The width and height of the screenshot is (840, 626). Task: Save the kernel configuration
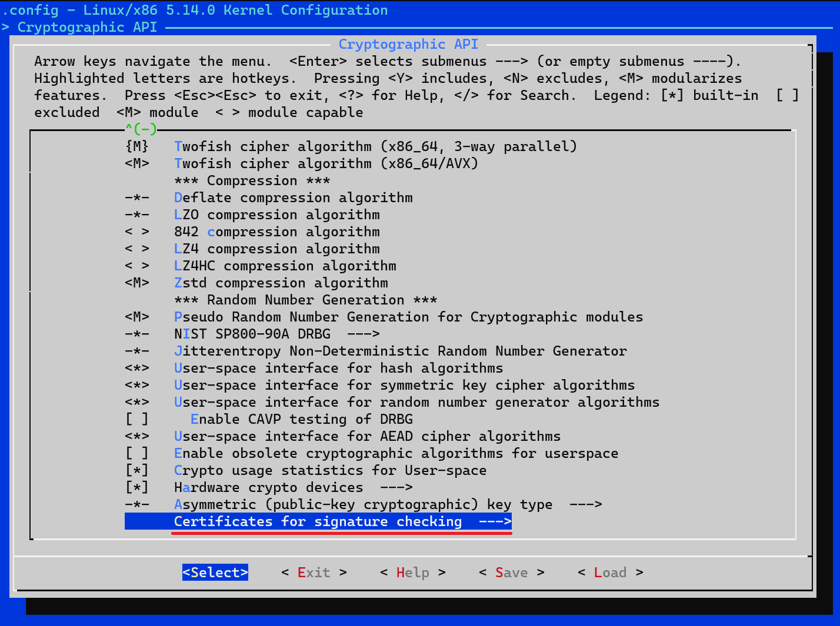pos(511,572)
